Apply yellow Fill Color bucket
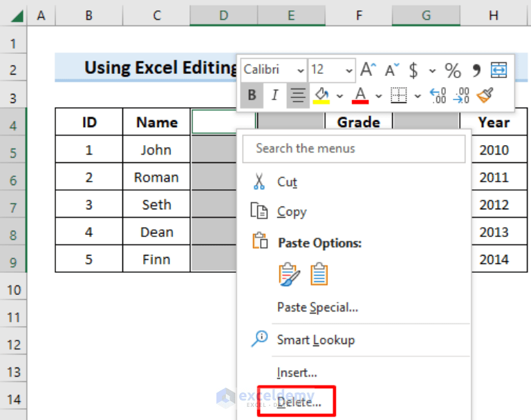The width and height of the screenshot is (531, 420). 322,95
